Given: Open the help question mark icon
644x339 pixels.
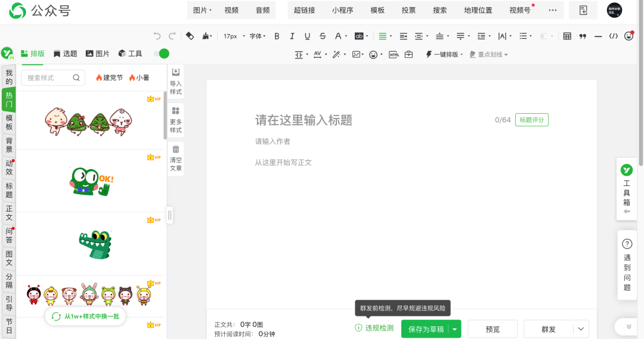Looking at the screenshot, I should click(x=627, y=244).
